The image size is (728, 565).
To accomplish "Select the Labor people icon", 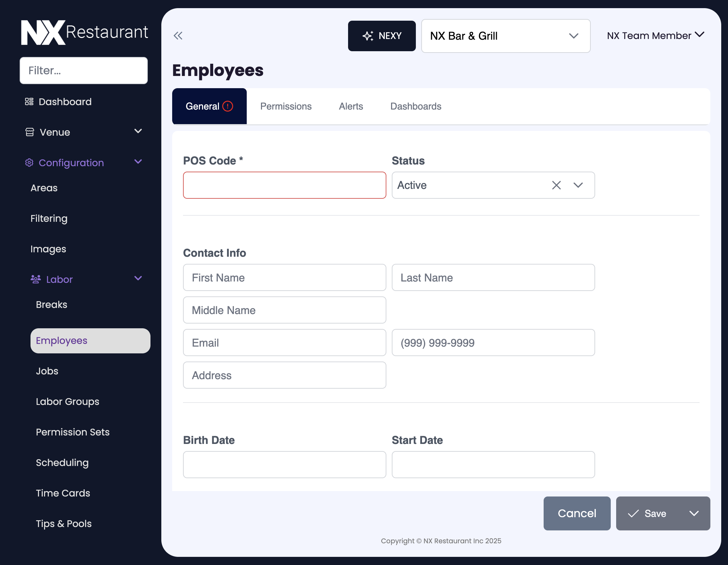I will [x=35, y=278].
